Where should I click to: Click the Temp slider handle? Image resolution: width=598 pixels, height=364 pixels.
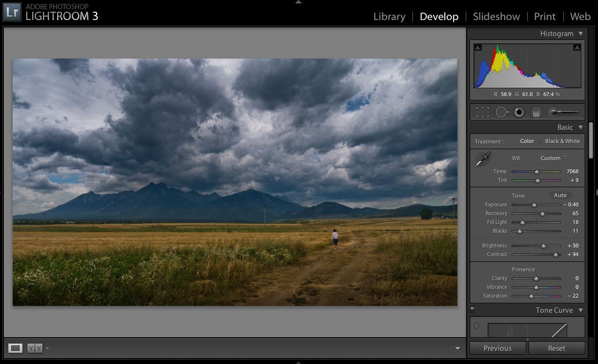tap(536, 172)
